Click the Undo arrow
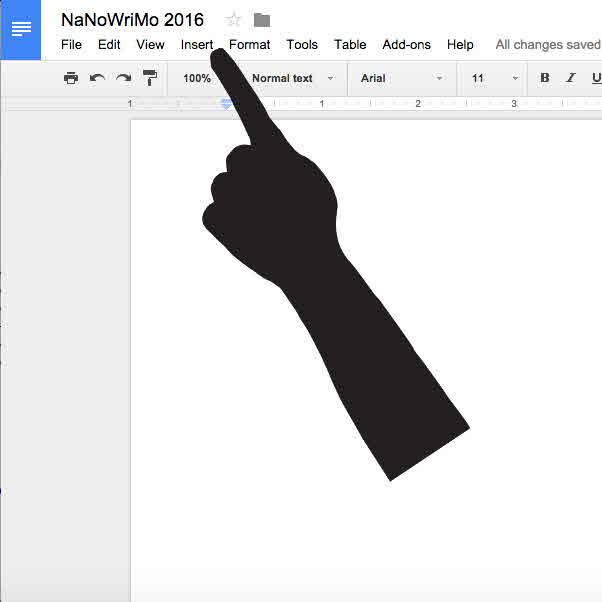The width and height of the screenshot is (602, 602). pyautogui.click(x=97, y=78)
